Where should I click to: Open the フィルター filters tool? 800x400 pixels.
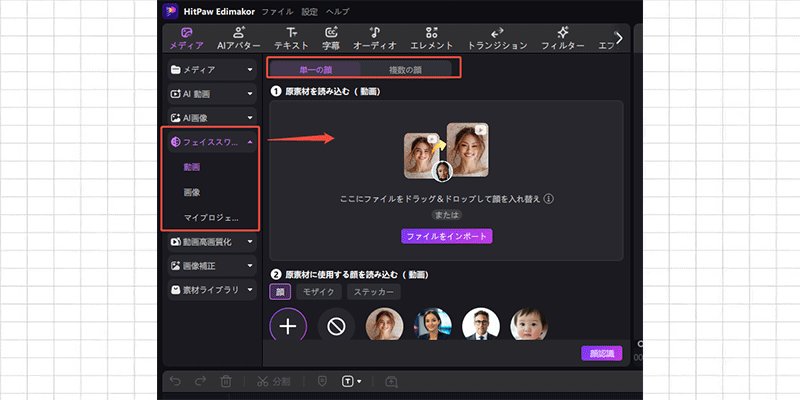pos(563,39)
